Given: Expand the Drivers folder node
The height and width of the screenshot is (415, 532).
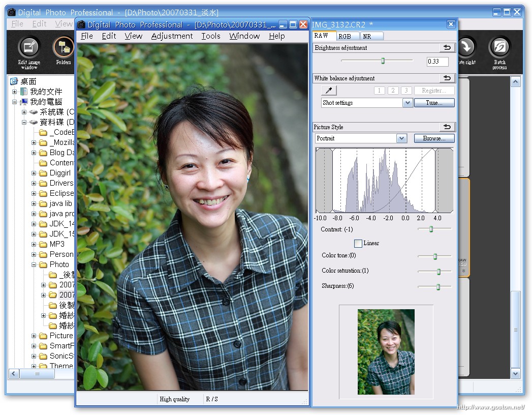Looking at the screenshot, I should pyautogui.click(x=34, y=184).
